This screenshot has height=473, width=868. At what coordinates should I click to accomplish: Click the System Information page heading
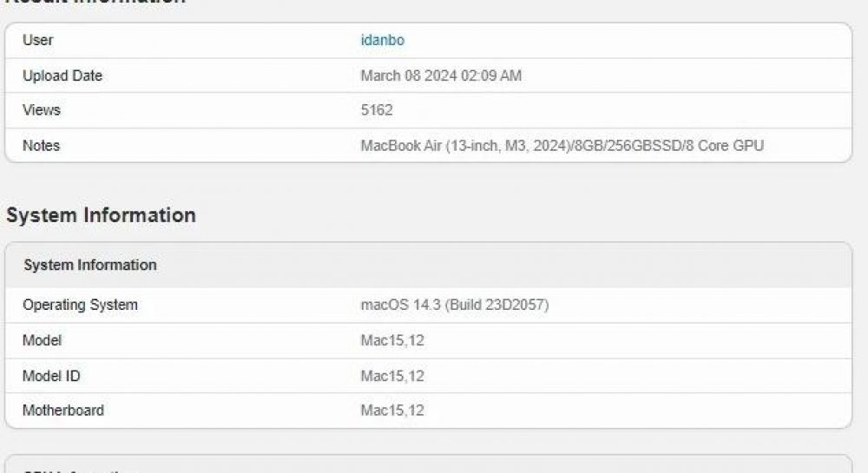pyautogui.click(x=102, y=215)
